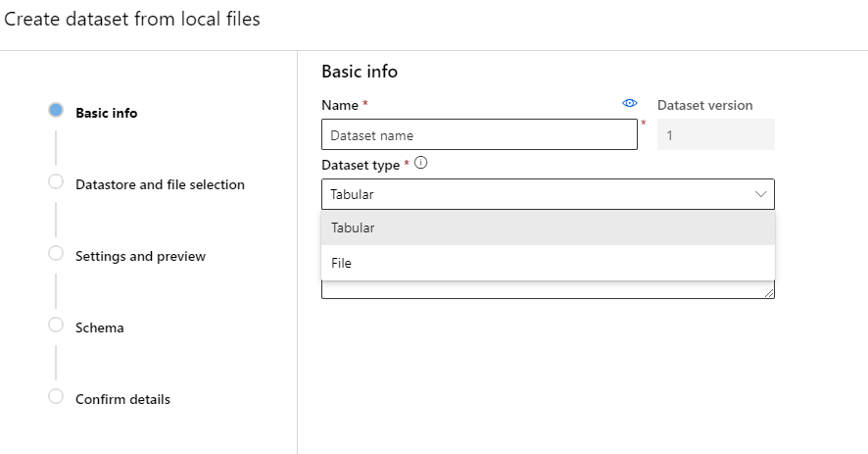The image size is (868, 454).
Task: Go to Datastore and file selection step
Action: (160, 184)
